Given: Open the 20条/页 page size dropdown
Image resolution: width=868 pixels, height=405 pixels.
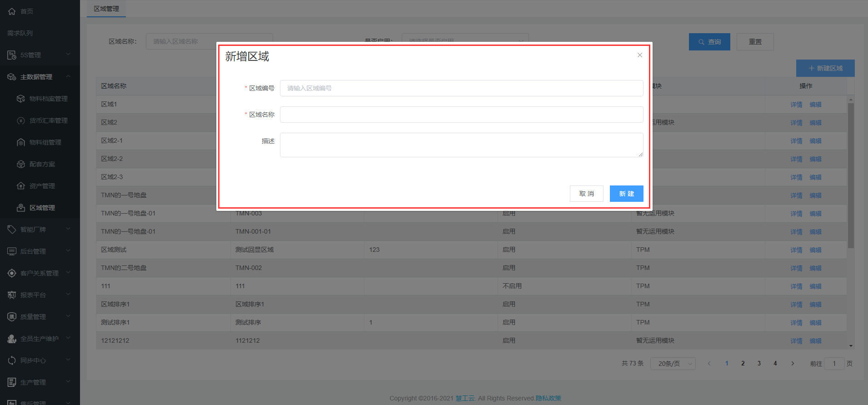Looking at the screenshot, I should click(673, 364).
